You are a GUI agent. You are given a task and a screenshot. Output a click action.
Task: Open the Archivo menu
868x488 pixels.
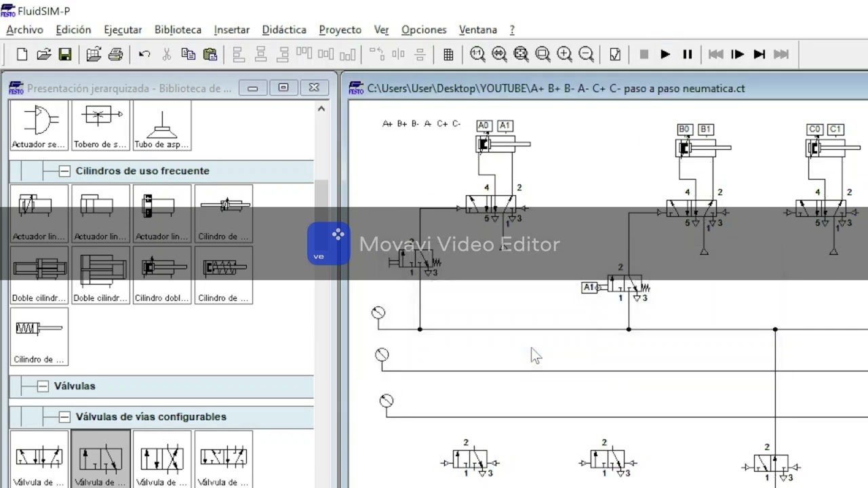pyautogui.click(x=24, y=30)
